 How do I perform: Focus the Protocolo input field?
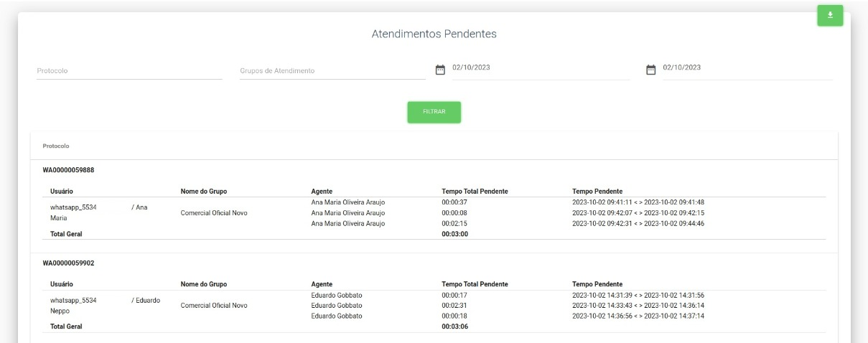[129, 70]
